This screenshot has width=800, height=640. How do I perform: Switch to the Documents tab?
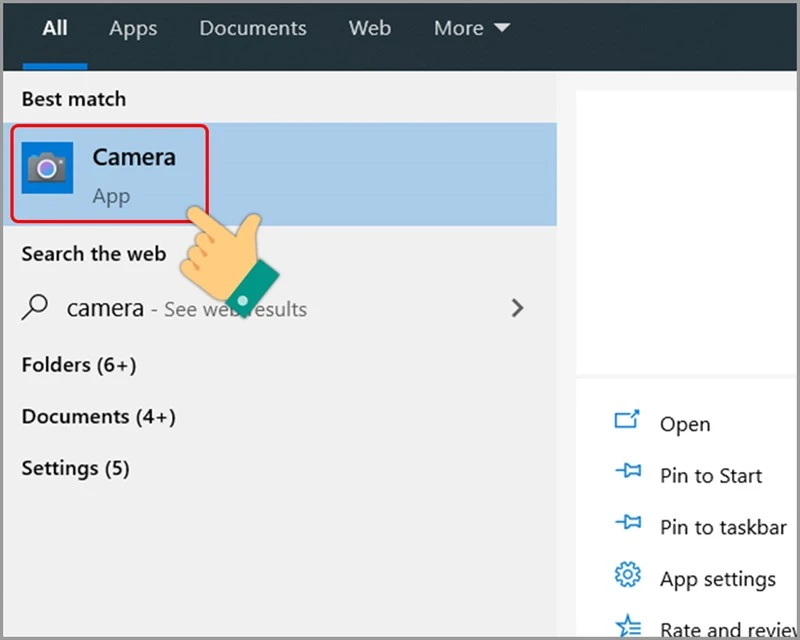point(252,28)
